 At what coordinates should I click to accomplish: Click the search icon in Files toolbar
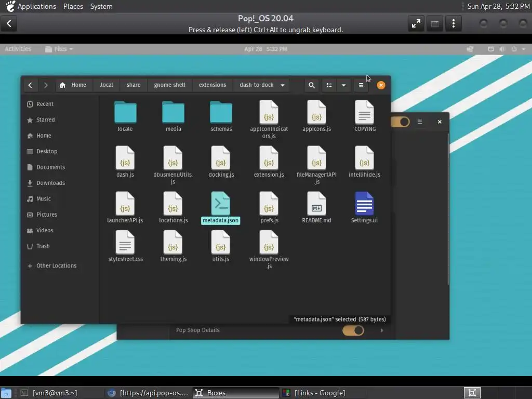point(312,85)
